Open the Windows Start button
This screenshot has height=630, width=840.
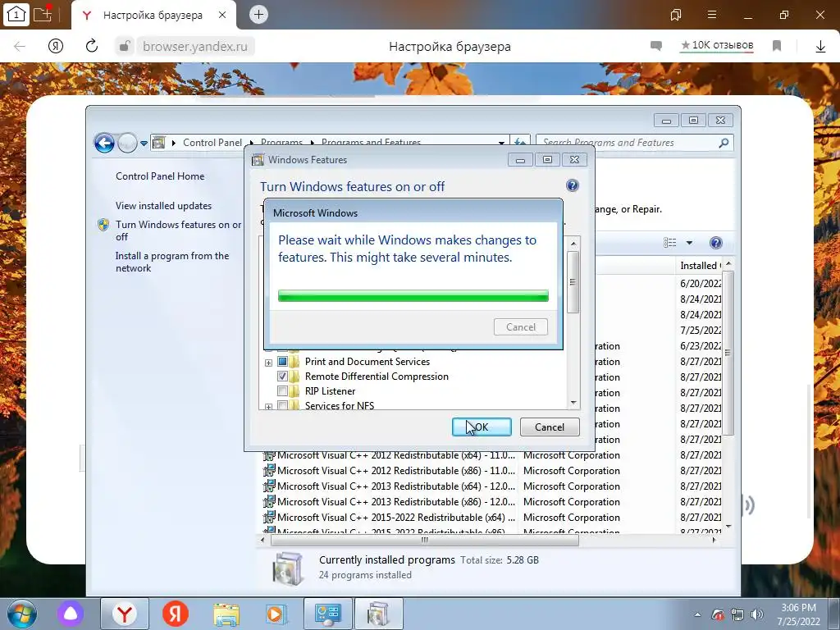(22, 614)
